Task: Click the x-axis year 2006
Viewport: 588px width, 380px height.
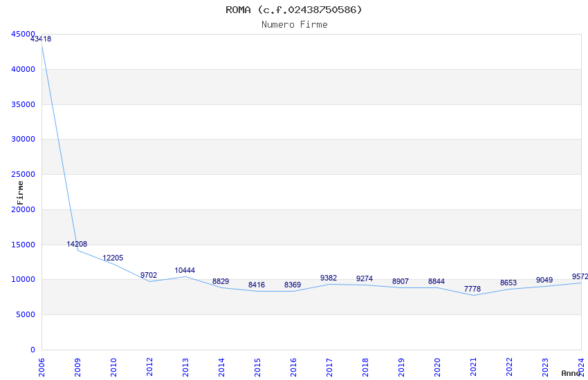Action: pos(42,368)
